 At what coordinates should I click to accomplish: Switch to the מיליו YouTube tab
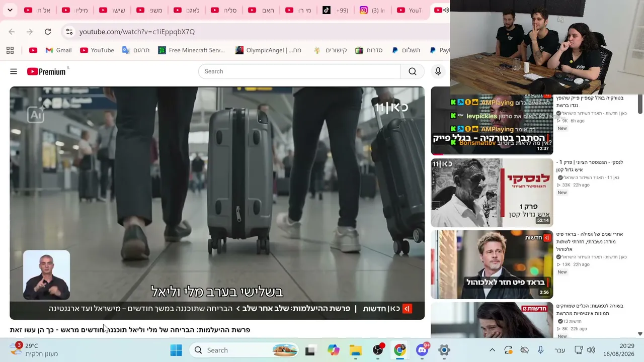click(x=74, y=10)
